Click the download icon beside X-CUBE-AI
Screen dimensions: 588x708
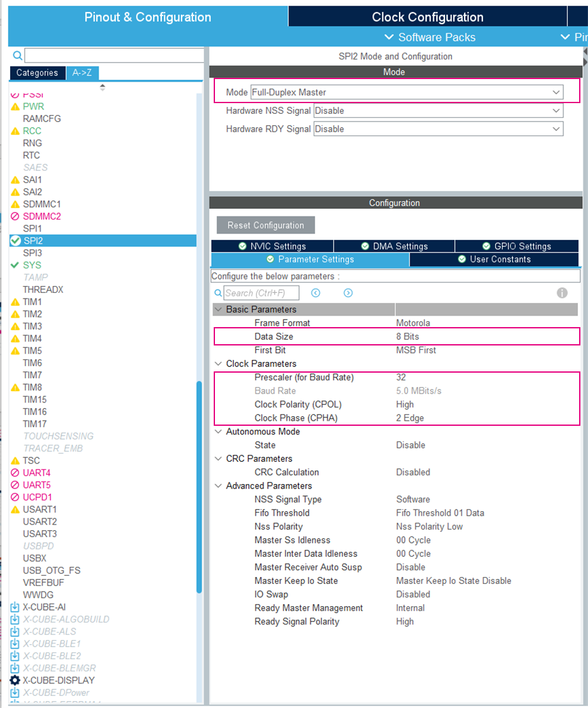(15, 607)
